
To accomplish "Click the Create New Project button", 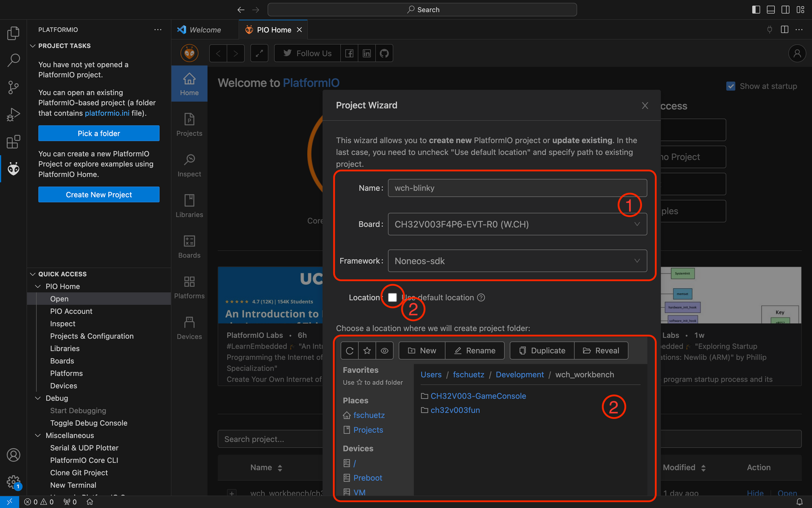I will pos(99,195).
